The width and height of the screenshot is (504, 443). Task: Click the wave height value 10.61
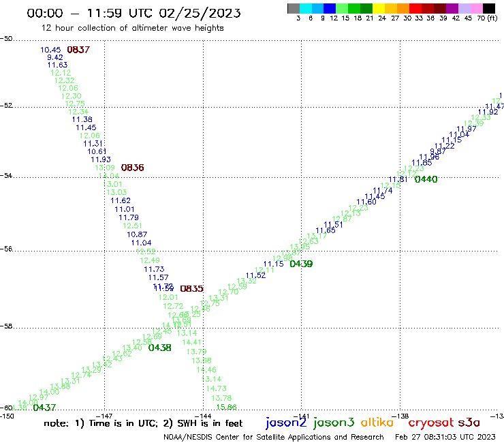(x=97, y=151)
